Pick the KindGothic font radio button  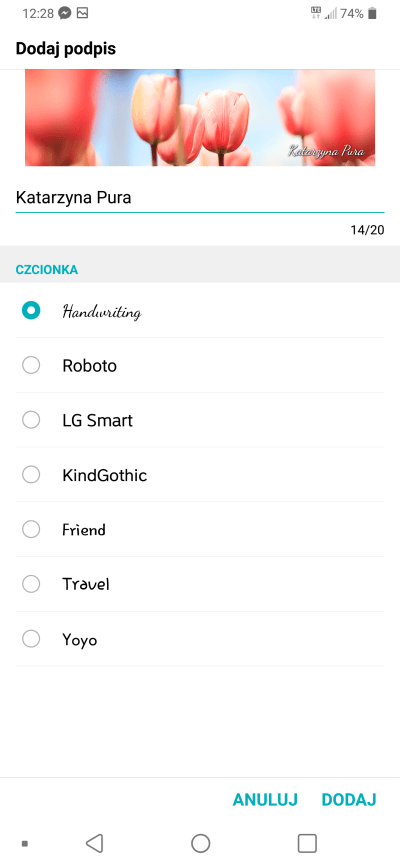coord(30,474)
